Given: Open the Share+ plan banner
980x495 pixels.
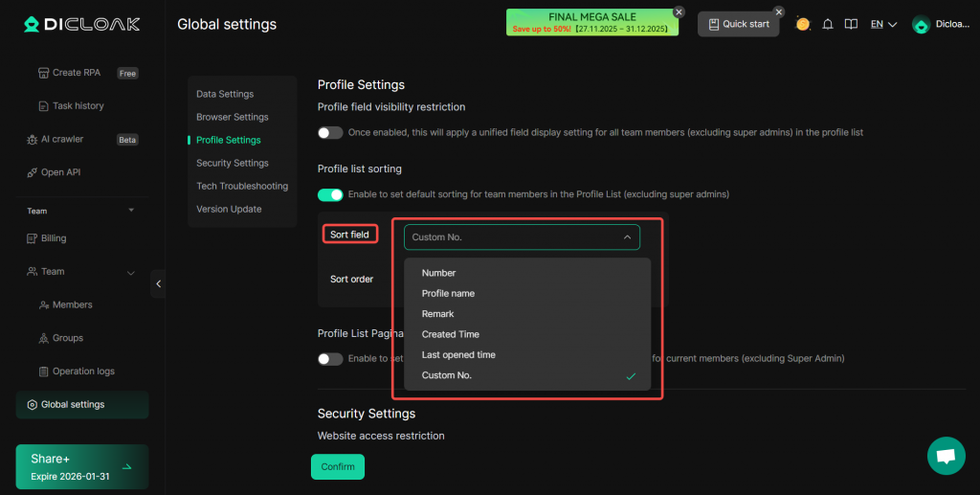Looking at the screenshot, I should pyautogui.click(x=82, y=466).
